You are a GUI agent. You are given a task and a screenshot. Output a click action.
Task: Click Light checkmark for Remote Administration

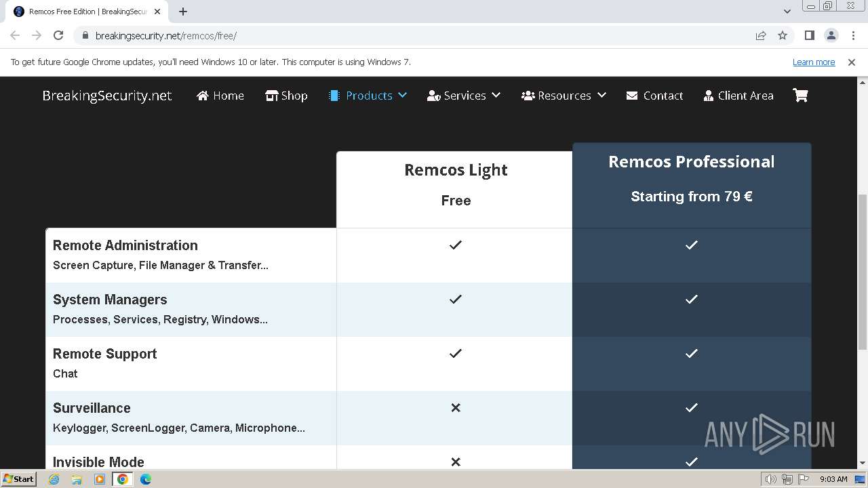(x=456, y=245)
